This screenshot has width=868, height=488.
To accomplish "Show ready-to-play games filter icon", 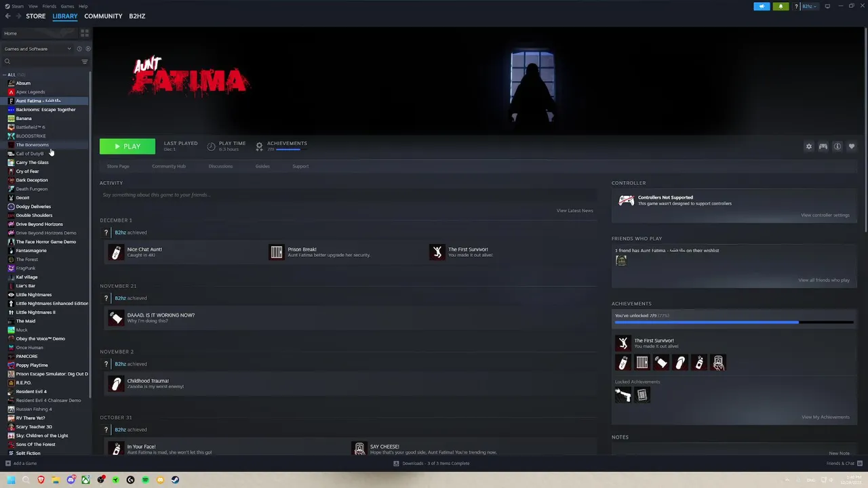I will tap(87, 49).
